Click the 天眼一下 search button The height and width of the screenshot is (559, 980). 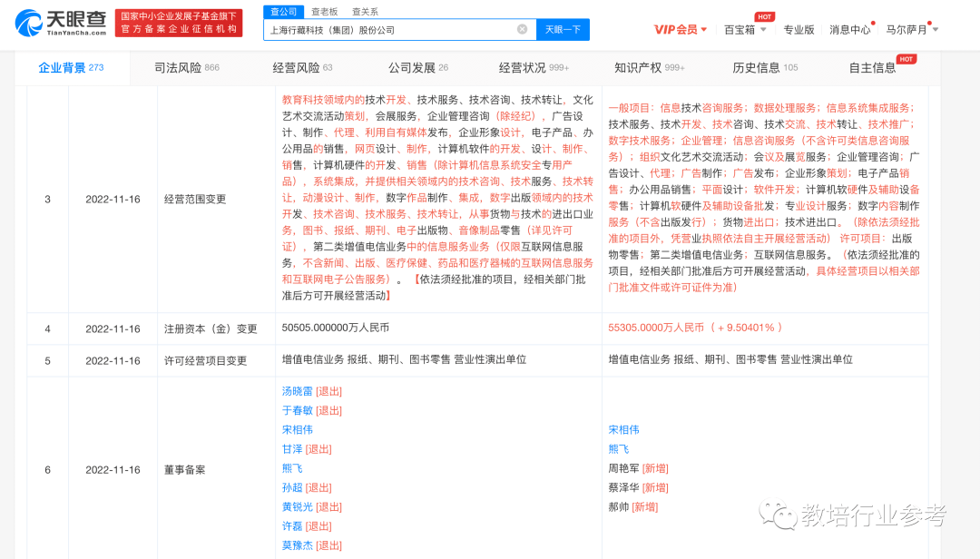563,30
